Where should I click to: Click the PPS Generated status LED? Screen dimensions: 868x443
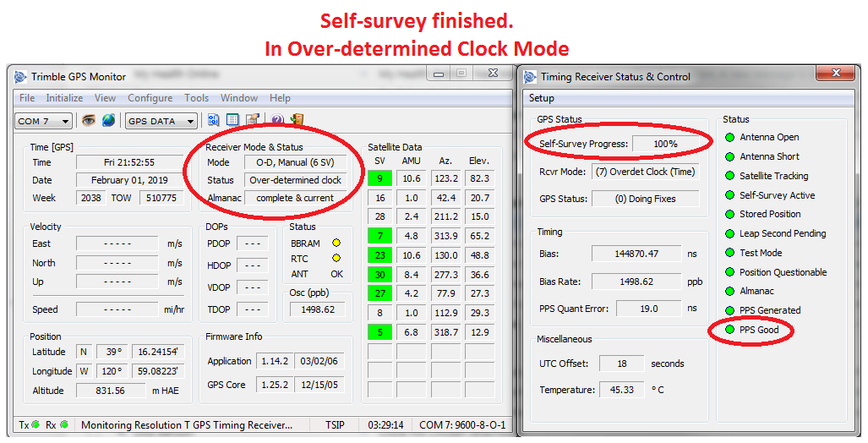(x=729, y=310)
